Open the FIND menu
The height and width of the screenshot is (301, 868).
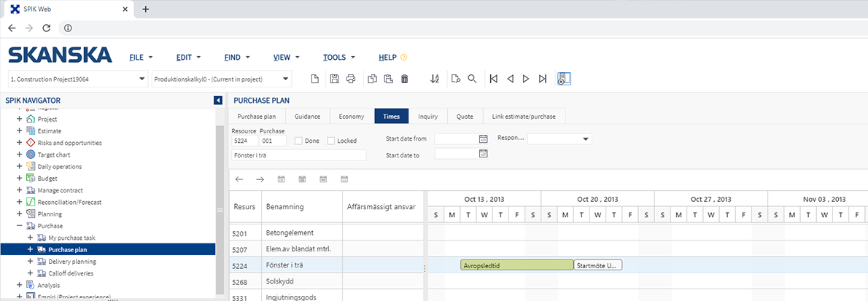[237, 58]
